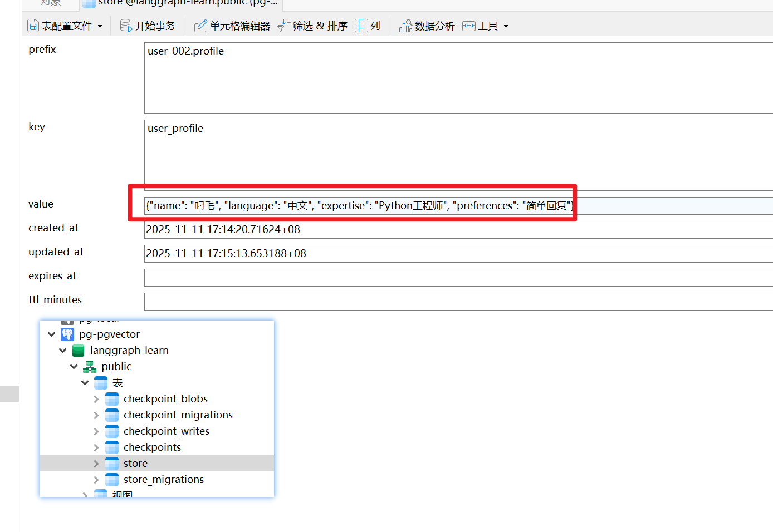Click the table icon beside store
Viewport: 773px width, 532px height.
click(112, 464)
